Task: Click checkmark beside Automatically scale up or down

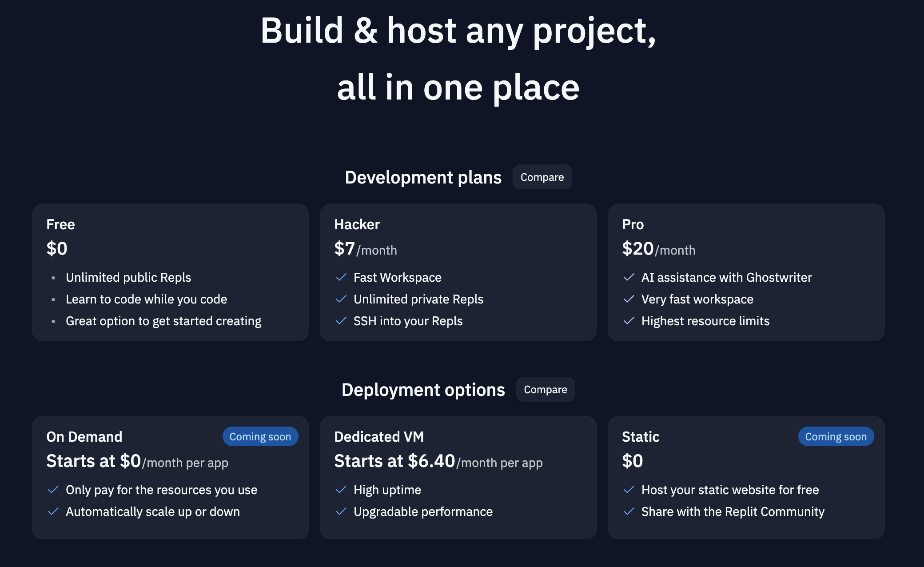Action: tap(53, 511)
